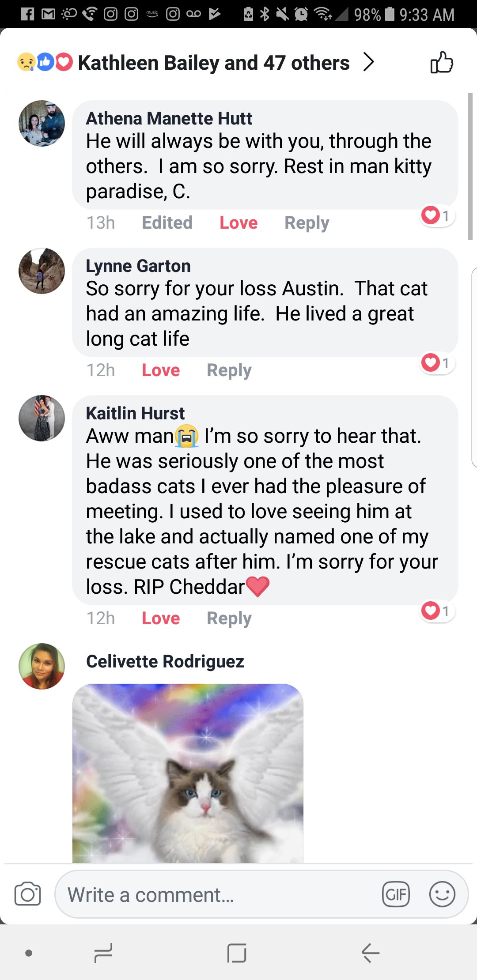Open Lynne Garton's profile picture

coord(42,271)
